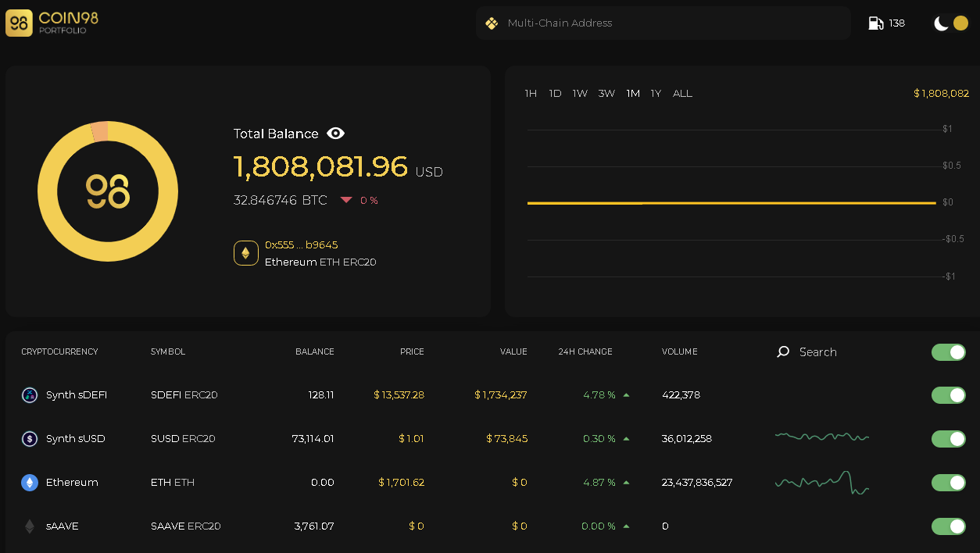Sort by CRYPTOCURRENCY column header
The height and width of the screenshot is (553, 980).
click(59, 352)
